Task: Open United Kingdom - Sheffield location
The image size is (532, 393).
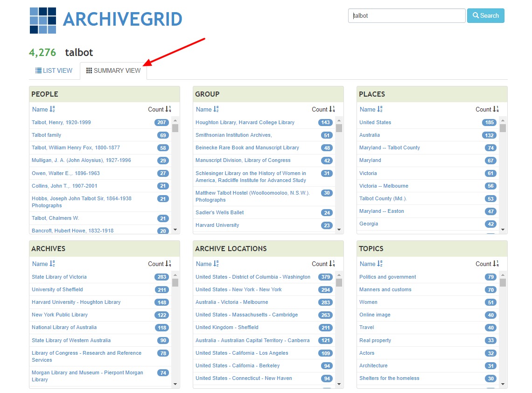Action: [227, 327]
